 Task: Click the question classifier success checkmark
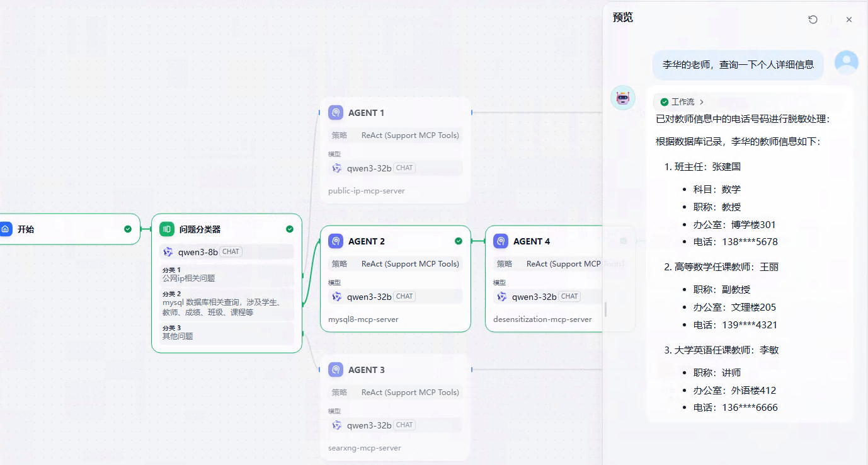click(x=290, y=229)
